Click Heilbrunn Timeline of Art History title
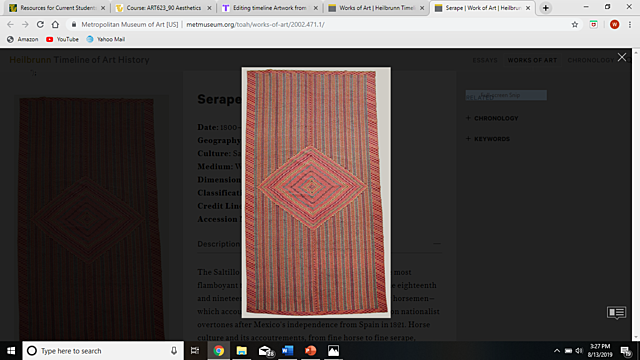 coord(79,60)
